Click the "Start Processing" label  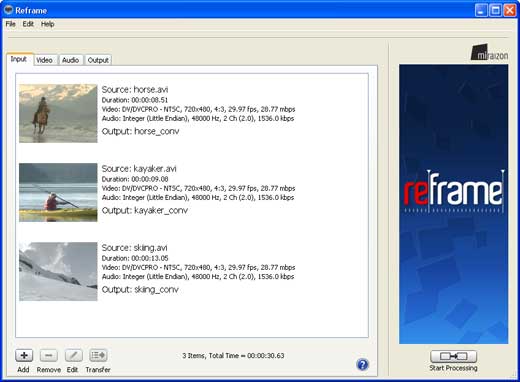(x=453, y=368)
